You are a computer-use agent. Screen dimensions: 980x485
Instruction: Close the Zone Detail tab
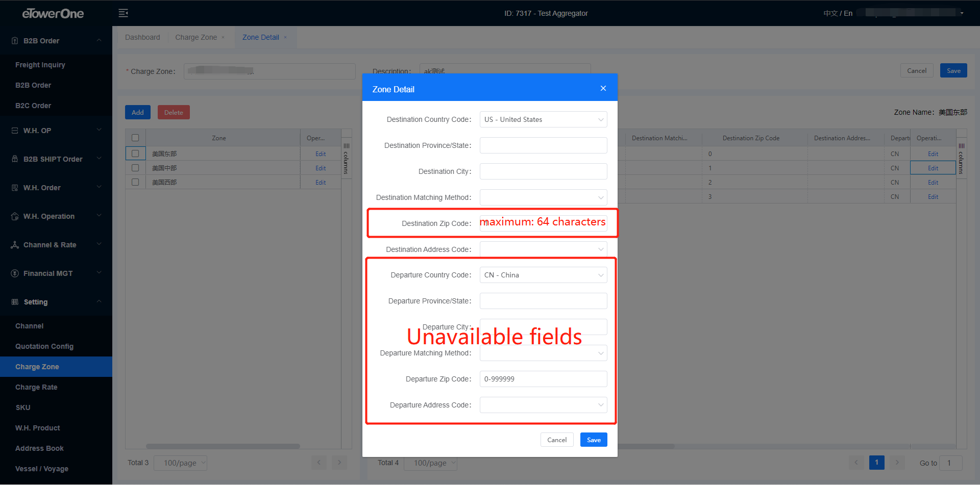pos(285,37)
